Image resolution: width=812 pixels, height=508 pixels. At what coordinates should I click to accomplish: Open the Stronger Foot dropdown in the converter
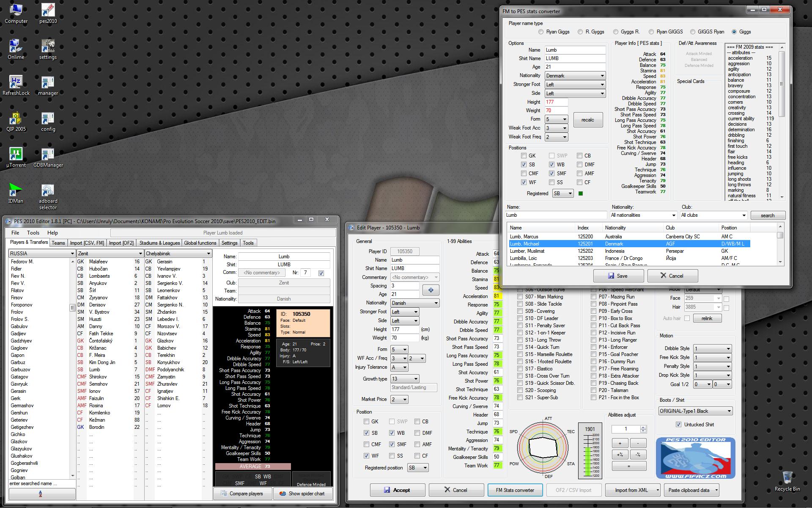(x=575, y=85)
